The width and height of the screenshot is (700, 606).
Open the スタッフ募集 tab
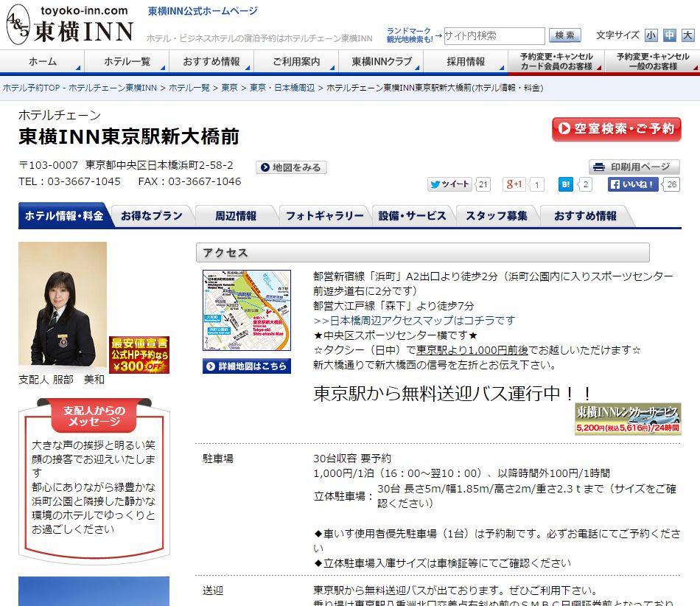click(x=497, y=216)
